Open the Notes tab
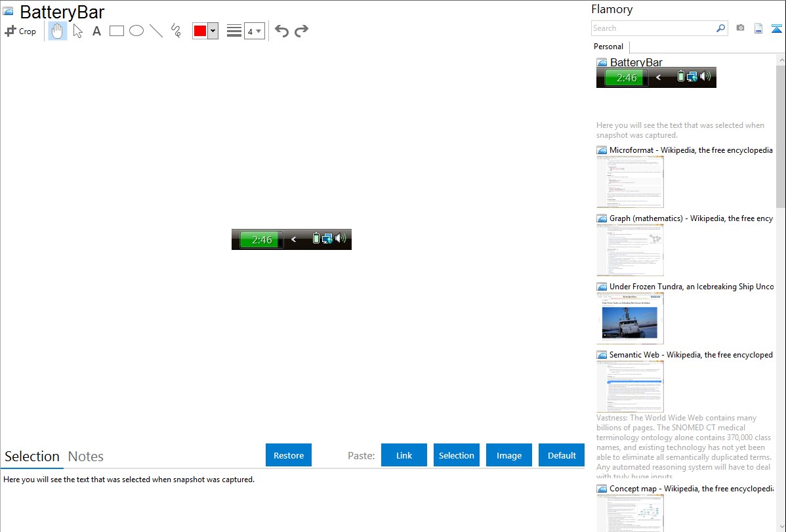The height and width of the screenshot is (532, 786). [86, 457]
